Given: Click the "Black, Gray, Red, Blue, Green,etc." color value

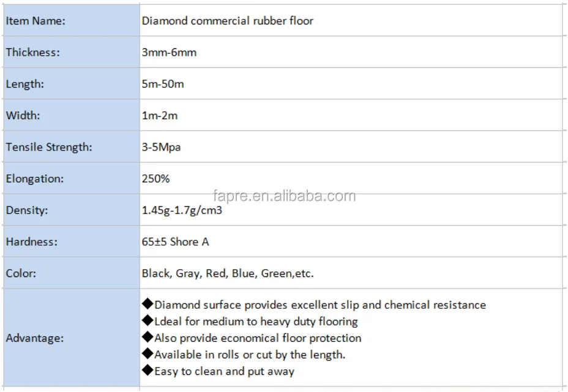Looking at the screenshot, I should [228, 274].
